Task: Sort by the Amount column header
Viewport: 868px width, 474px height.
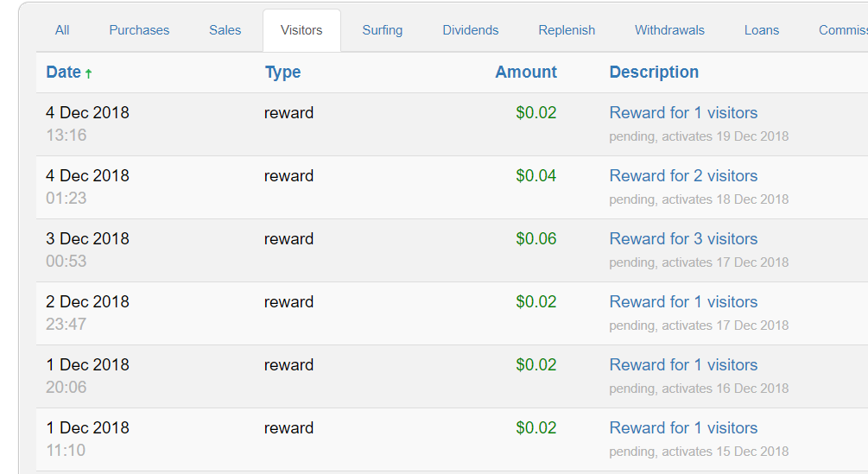Action: (526, 73)
